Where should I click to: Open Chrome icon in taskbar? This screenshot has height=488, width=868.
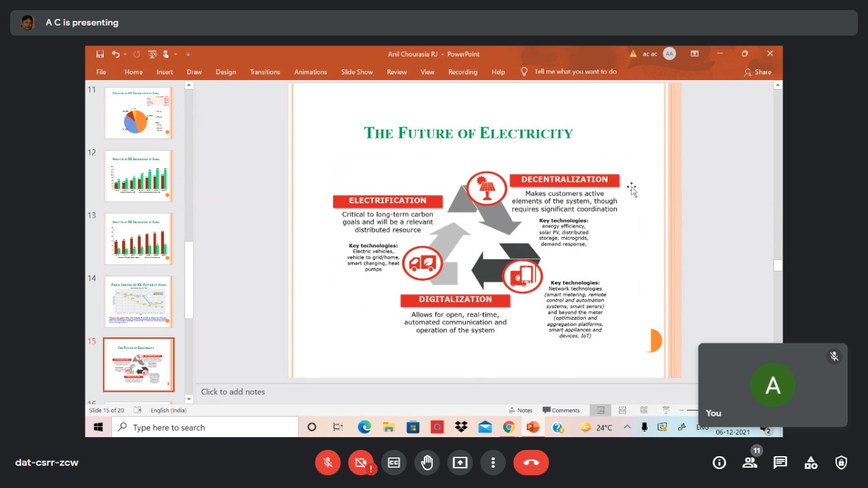pos(509,427)
